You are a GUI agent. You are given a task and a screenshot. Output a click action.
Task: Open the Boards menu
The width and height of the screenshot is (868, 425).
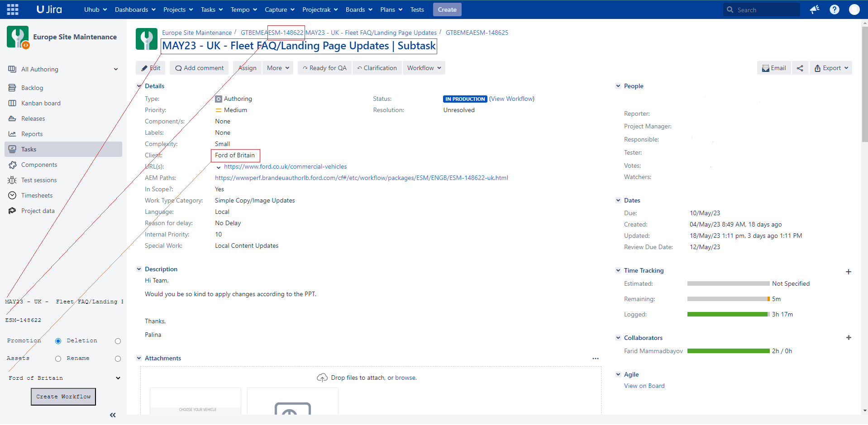tap(359, 9)
